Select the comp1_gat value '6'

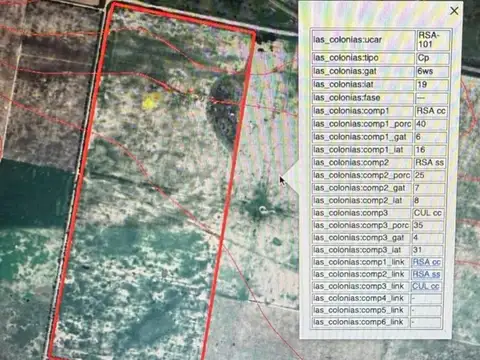(430, 137)
